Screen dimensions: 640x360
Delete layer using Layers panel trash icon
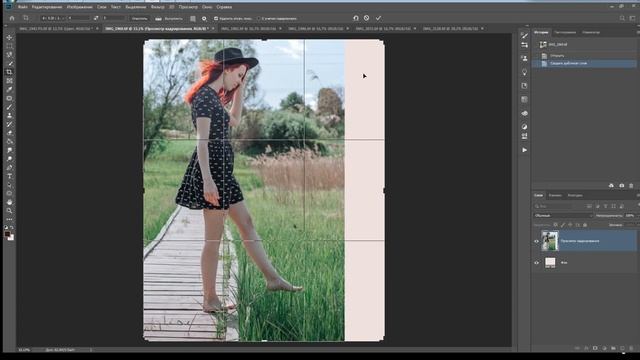[x=631, y=348]
